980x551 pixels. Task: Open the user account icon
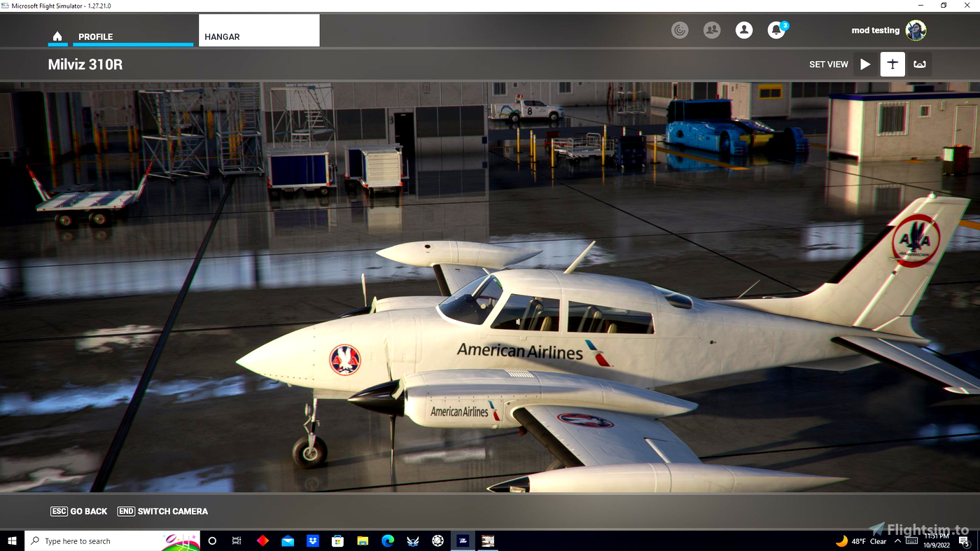coord(744,30)
